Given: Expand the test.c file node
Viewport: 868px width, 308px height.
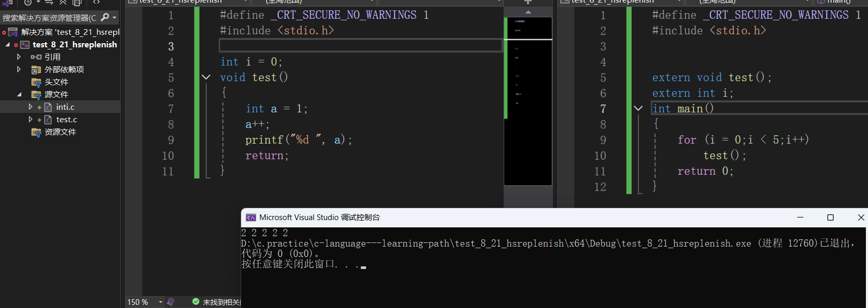Looking at the screenshot, I should [x=30, y=119].
